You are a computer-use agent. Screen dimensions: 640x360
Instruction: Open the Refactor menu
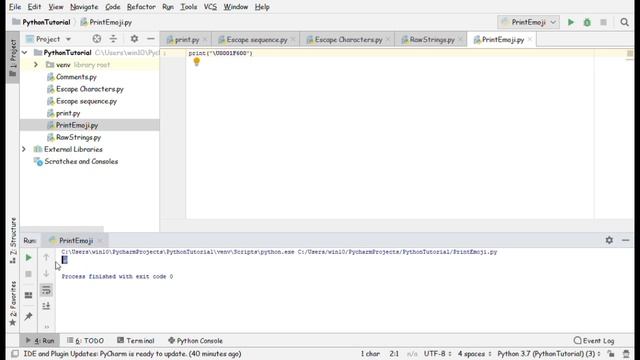tap(141, 7)
